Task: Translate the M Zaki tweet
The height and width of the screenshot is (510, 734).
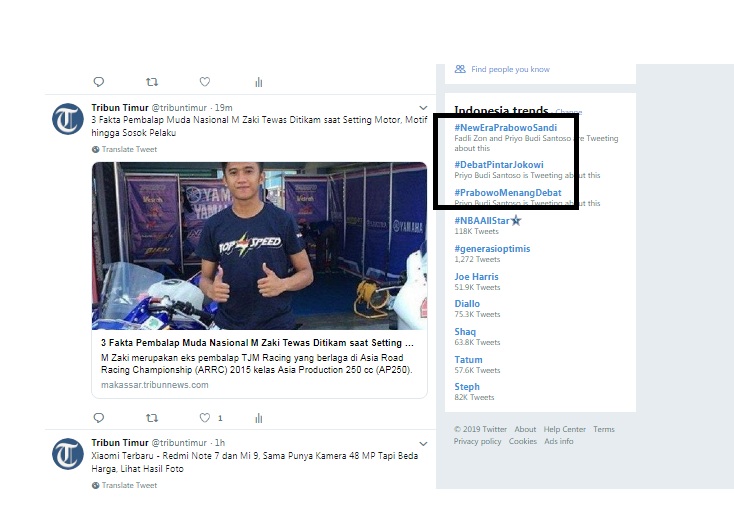Action: [129, 149]
